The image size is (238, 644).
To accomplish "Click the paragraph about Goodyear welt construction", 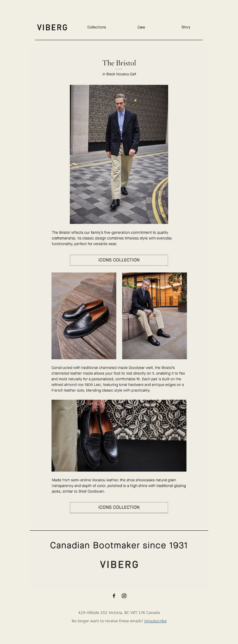I will pos(118,379).
